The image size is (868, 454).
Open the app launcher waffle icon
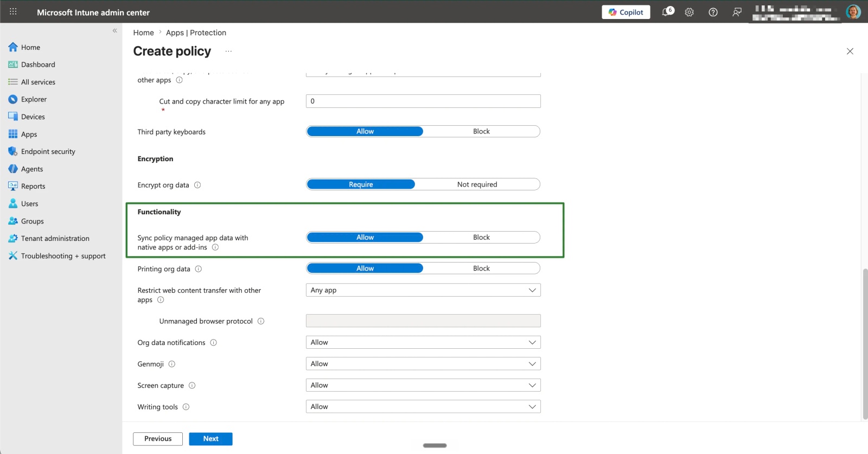13,11
